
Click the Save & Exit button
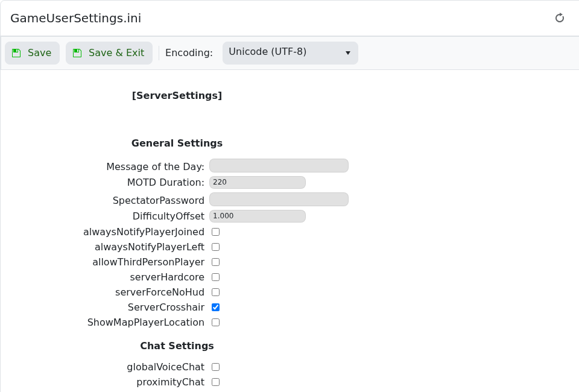(109, 53)
